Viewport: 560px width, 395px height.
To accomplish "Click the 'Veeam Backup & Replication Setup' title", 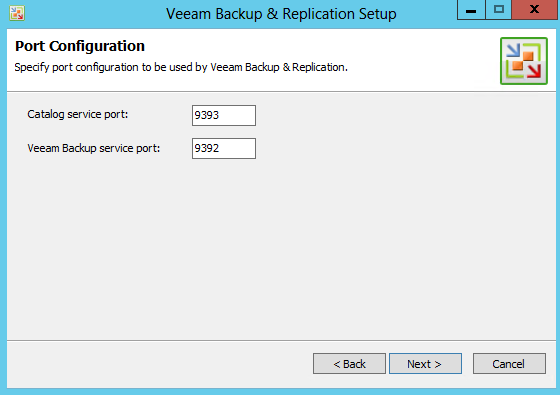I will pyautogui.click(x=281, y=14).
